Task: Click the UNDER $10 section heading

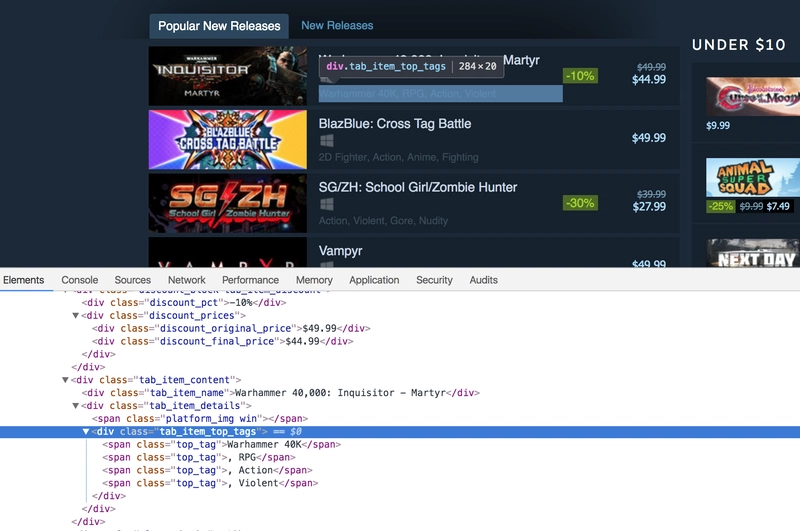Action: pyautogui.click(x=739, y=45)
